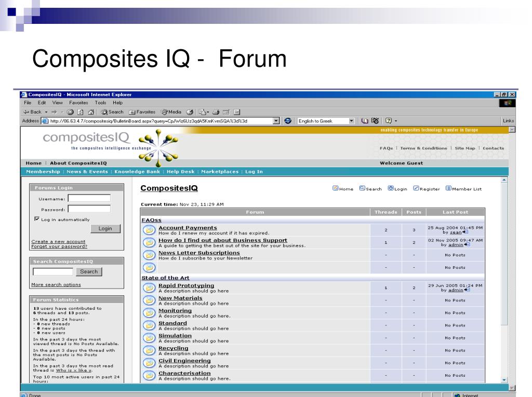Open the Media toolbar button
The width and height of the screenshot is (532, 397).
pyautogui.click(x=171, y=112)
